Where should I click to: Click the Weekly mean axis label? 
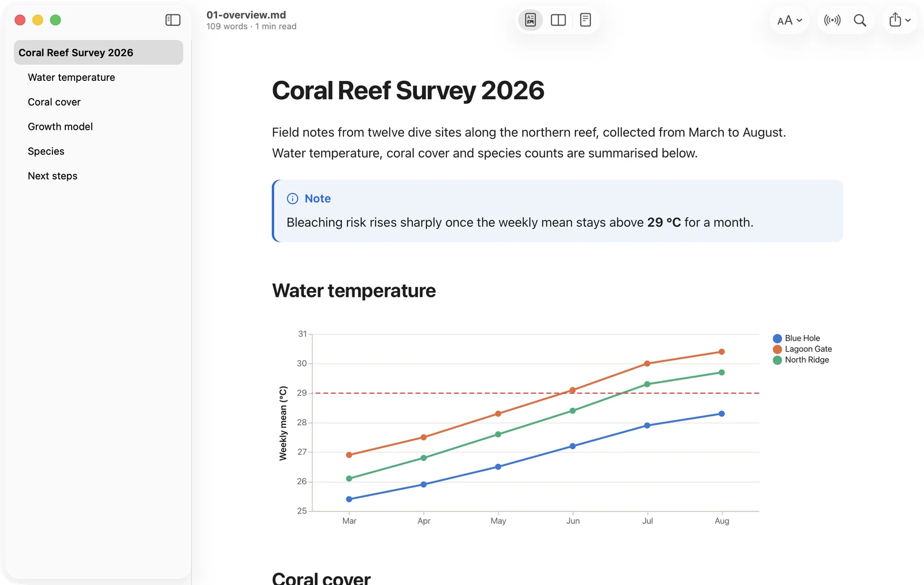tap(283, 423)
